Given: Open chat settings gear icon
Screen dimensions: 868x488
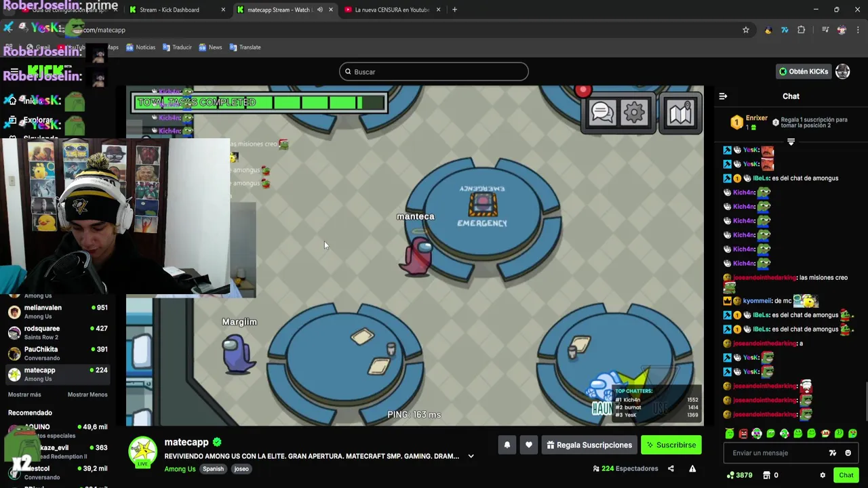Looking at the screenshot, I should point(823,475).
